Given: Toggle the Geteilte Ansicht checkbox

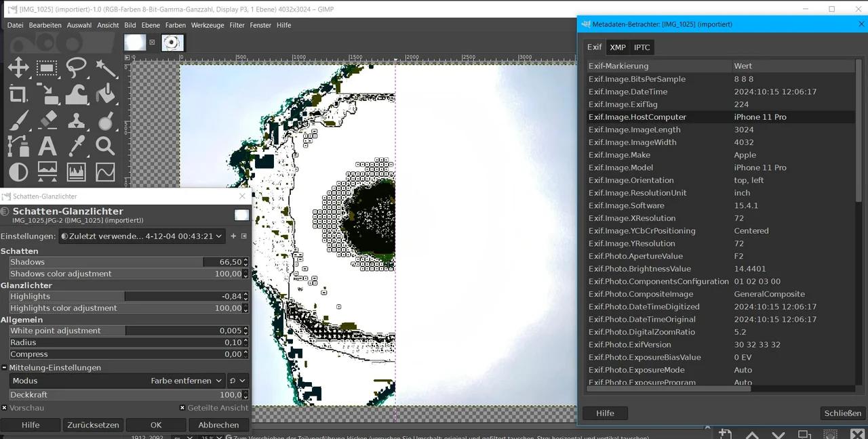Looking at the screenshot, I should point(182,407).
